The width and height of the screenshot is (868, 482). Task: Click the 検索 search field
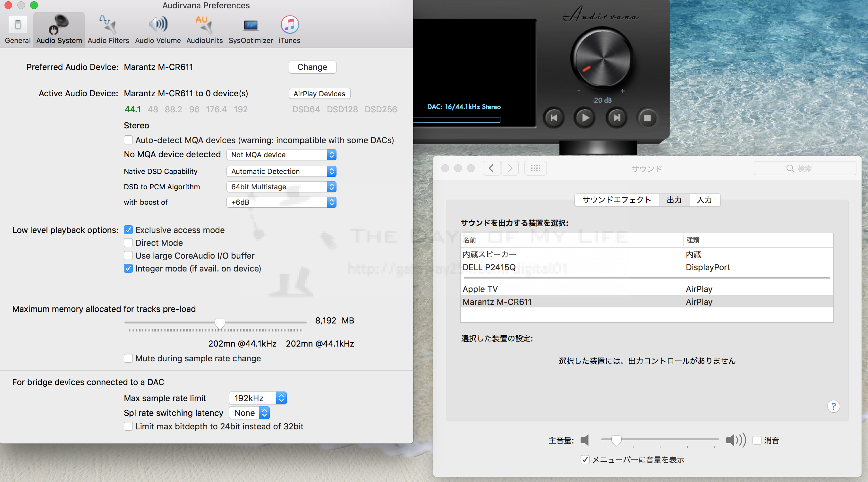pyautogui.click(x=805, y=168)
